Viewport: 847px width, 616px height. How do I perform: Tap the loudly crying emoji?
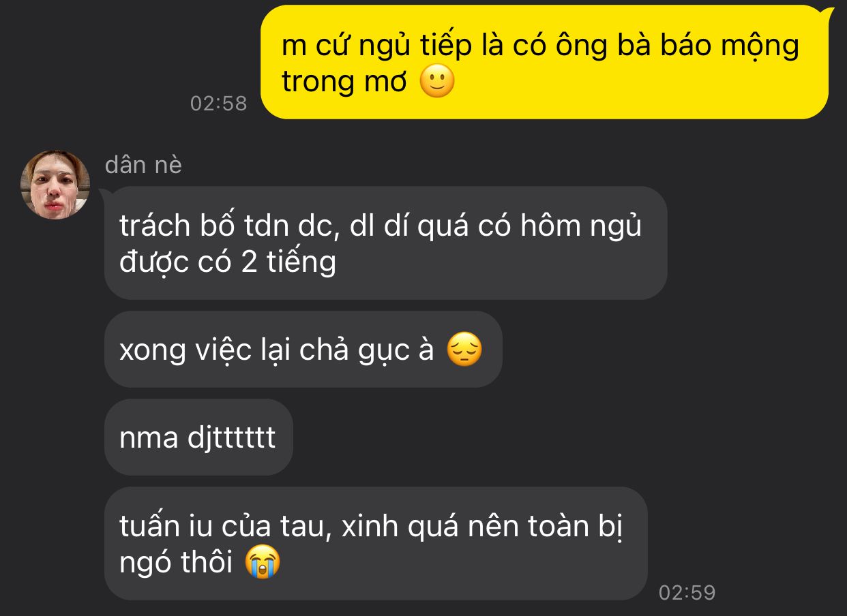(x=263, y=564)
